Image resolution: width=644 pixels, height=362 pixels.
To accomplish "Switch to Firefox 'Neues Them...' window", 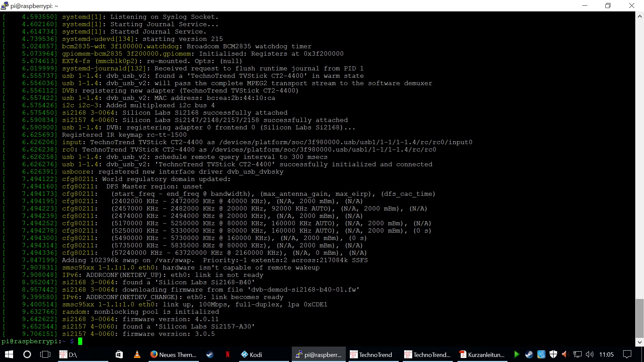I will coord(173,354).
